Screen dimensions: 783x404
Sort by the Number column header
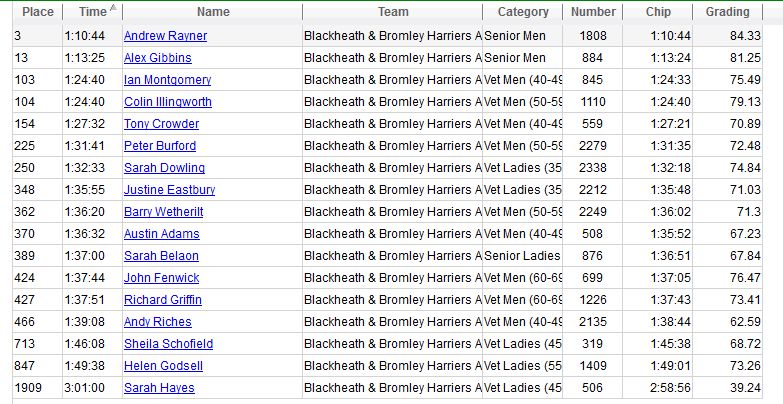click(x=593, y=12)
